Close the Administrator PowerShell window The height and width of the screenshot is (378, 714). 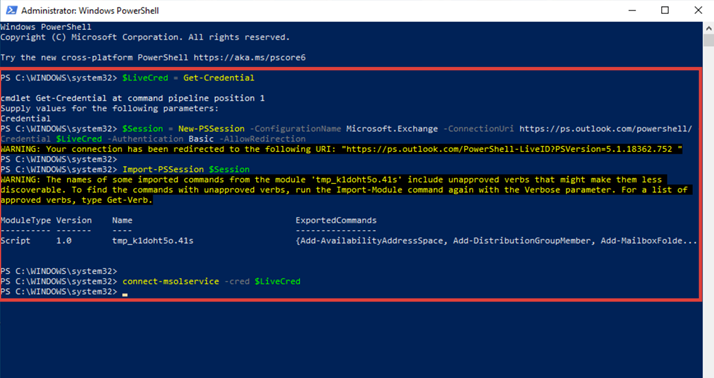(698, 10)
